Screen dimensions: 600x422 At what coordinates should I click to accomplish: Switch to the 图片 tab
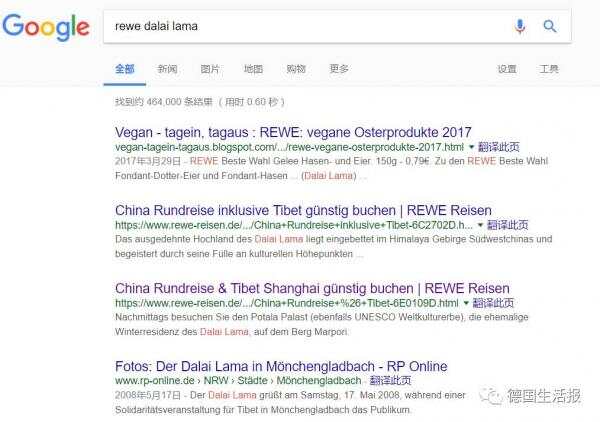(210, 69)
